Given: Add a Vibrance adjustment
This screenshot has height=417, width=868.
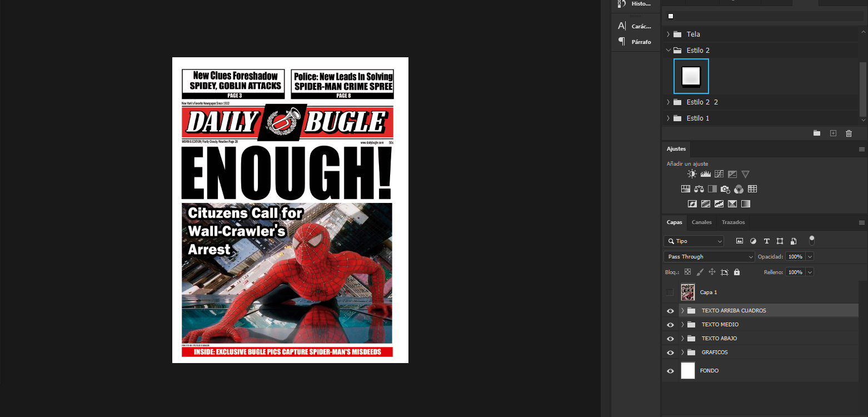Looking at the screenshot, I should (x=746, y=174).
